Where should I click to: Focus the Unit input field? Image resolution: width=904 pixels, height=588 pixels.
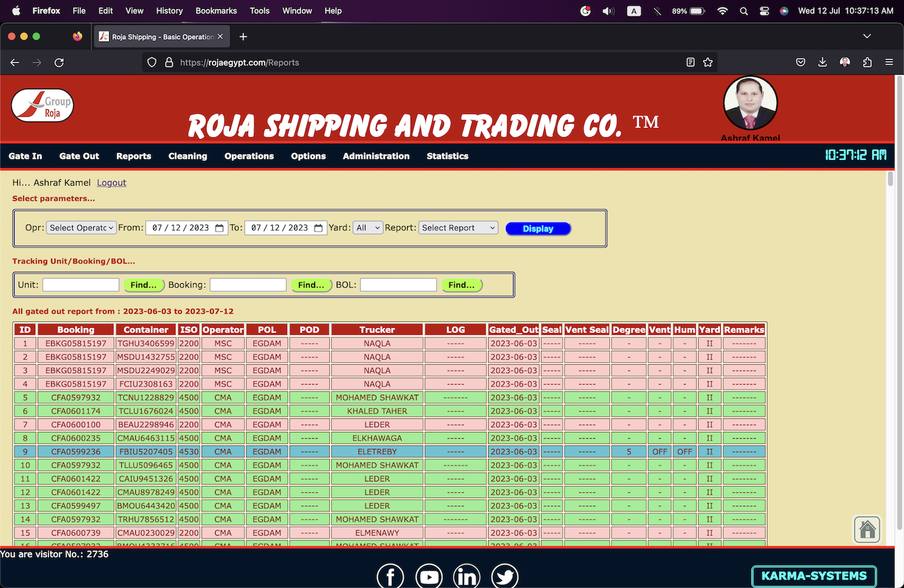pos(80,284)
